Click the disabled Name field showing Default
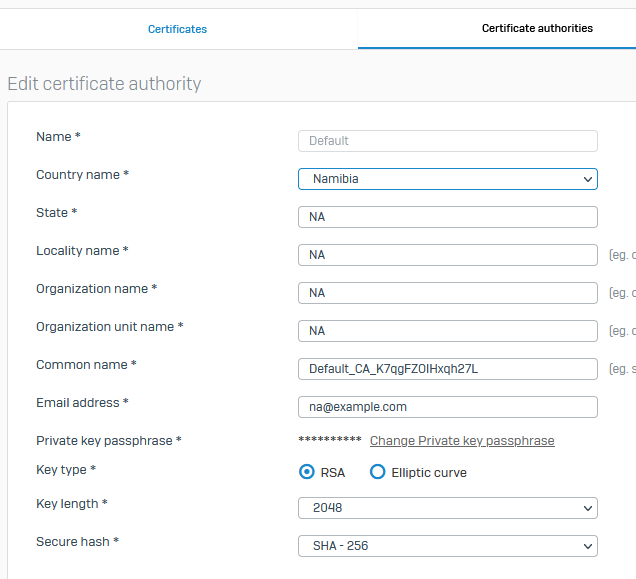The height and width of the screenshot is (579, 636). (448, 141)
